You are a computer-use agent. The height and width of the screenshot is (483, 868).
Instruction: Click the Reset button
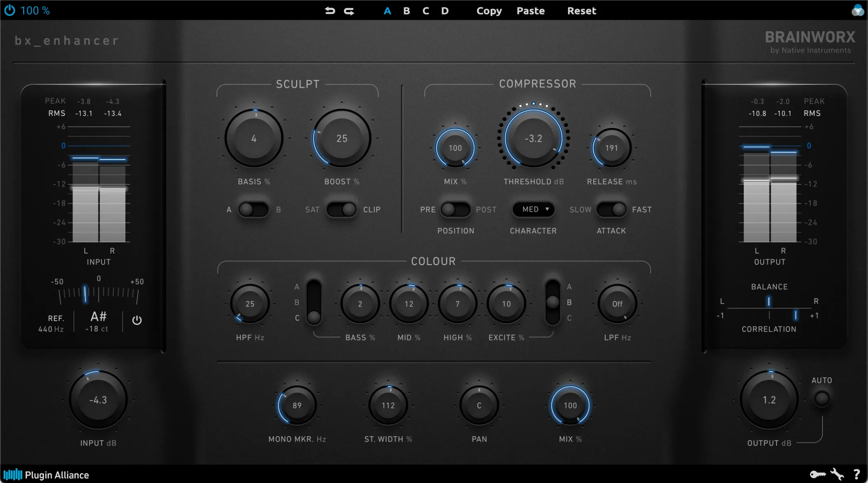pos(581,11)
